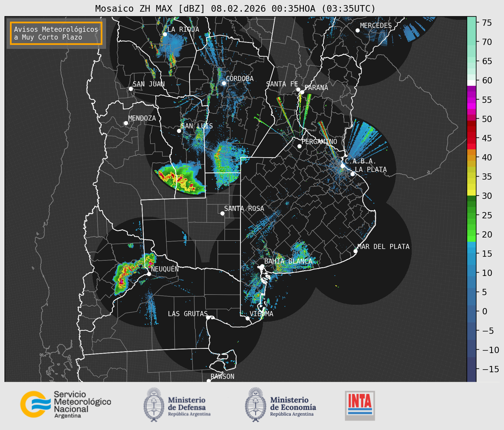504x430 pixels.
Task: Click the Bahía Blanca city label
Action: point(288,261)
